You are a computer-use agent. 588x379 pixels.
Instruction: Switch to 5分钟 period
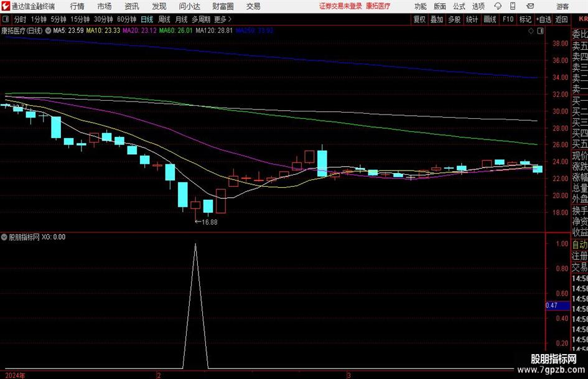click(x=58, y=19)
